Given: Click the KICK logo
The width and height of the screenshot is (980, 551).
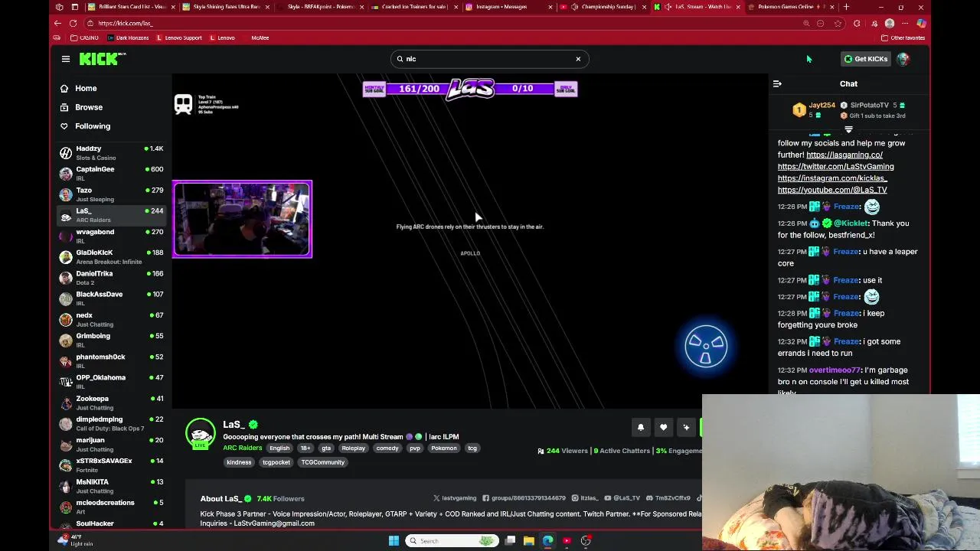Looking at the screenshot, I should [103, 59].
